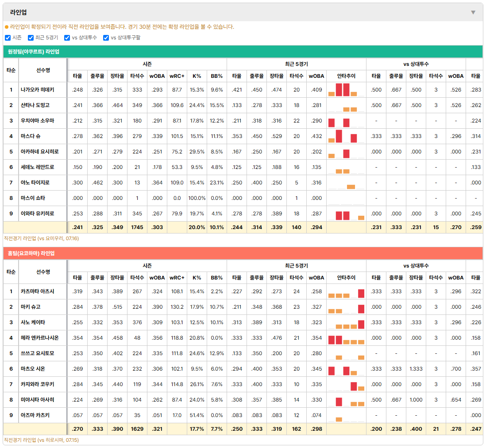Click 헤라 엔카르나시온 hit trend chart
The height and width of the screenshot is (448, 486).
point(346,338)
